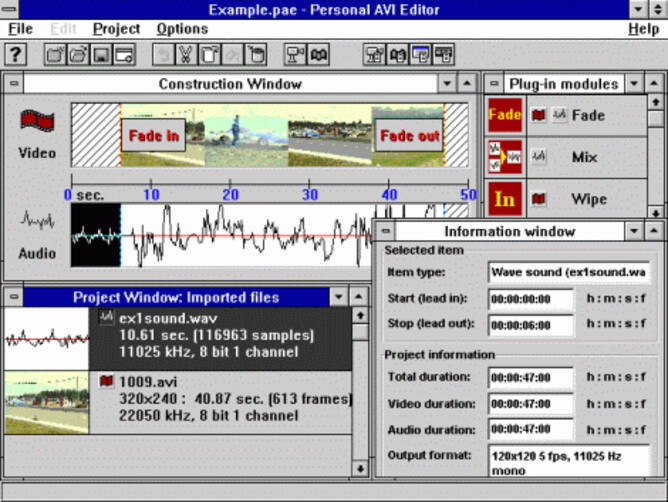This screenshot has height=502, width=668.
Task: Click the Start (lead in) time field
Action: pos(531,299)
